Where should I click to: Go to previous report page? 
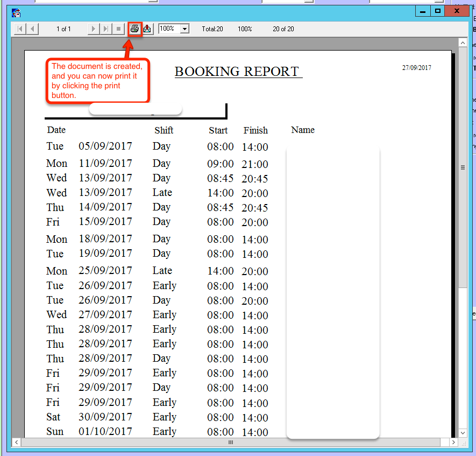coord(32,29)
